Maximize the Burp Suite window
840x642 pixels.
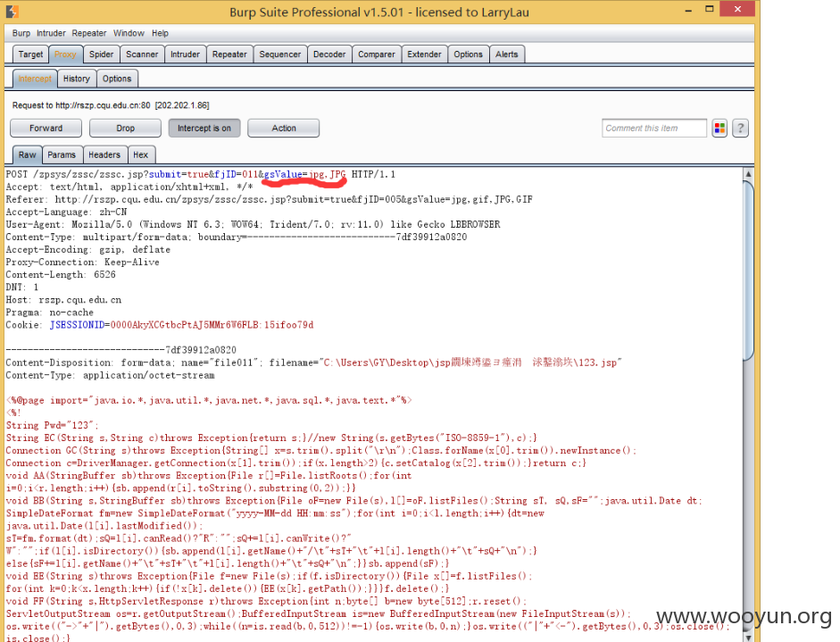point(710,9)
